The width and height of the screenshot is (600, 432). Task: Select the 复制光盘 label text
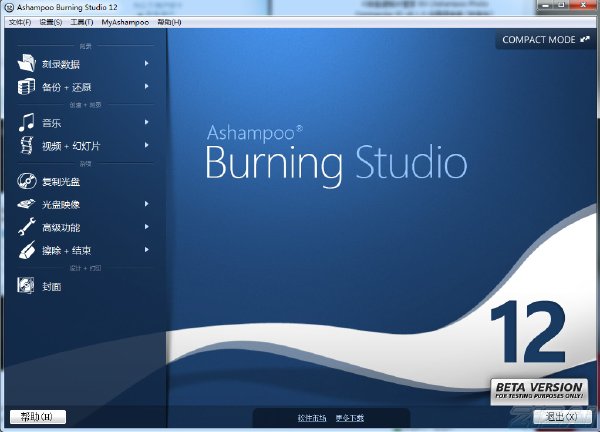point(61,182)
